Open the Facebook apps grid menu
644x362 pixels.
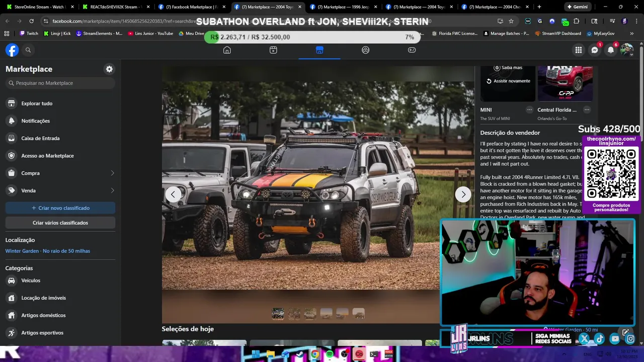pyautogui.click(x=579, y=50)
